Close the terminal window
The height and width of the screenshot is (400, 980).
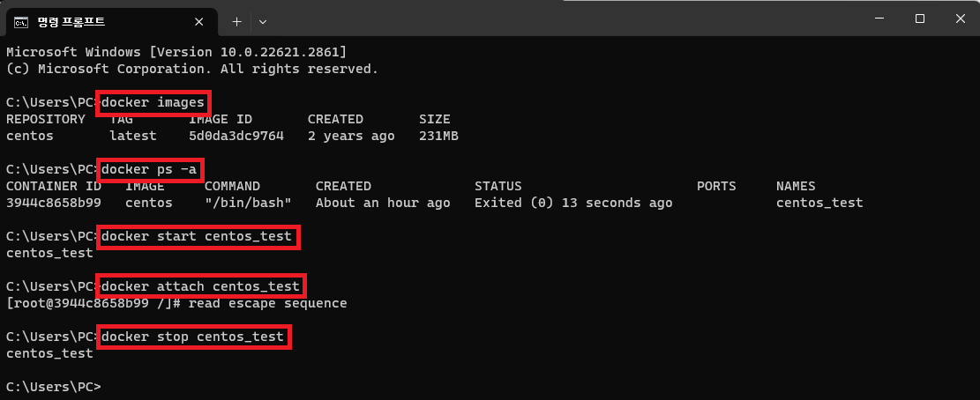[960, 19]
